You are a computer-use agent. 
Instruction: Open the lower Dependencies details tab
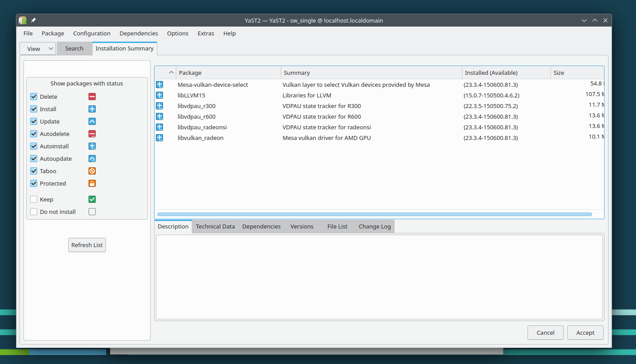[x=261, y=226]
